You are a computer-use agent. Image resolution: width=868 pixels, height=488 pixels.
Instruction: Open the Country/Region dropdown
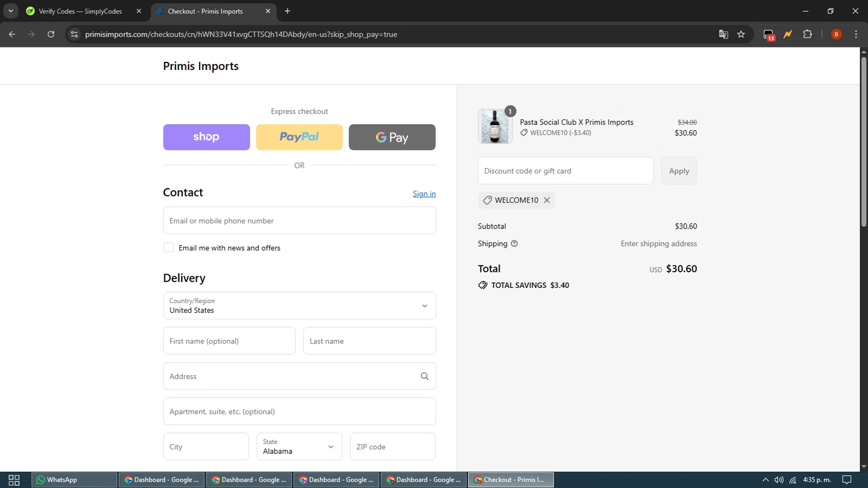click(x=299, y=305)
